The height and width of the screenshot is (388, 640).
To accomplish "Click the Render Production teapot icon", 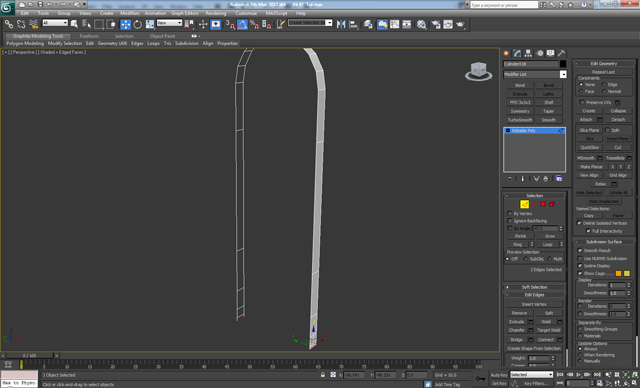I will (x=460, y=24).
